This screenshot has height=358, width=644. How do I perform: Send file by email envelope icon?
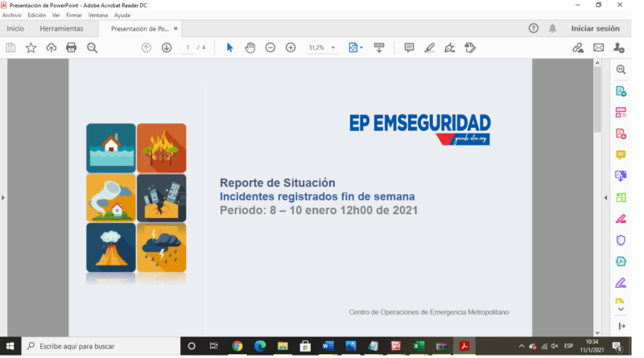[598, 48]
